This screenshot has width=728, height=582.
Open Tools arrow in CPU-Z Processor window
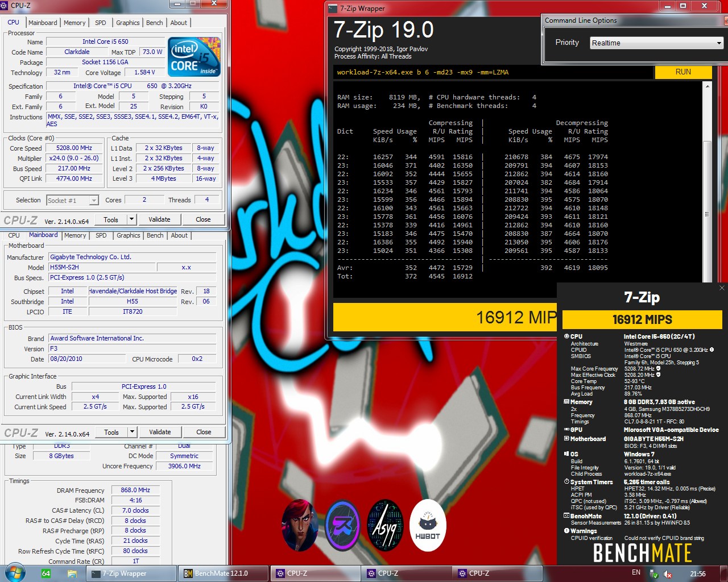pos(132,219)
